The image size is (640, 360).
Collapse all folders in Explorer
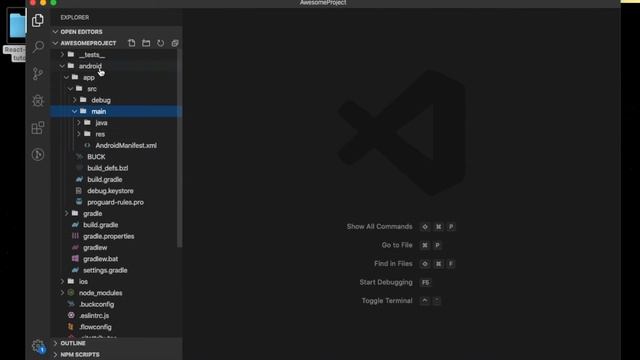click(175, 43)
